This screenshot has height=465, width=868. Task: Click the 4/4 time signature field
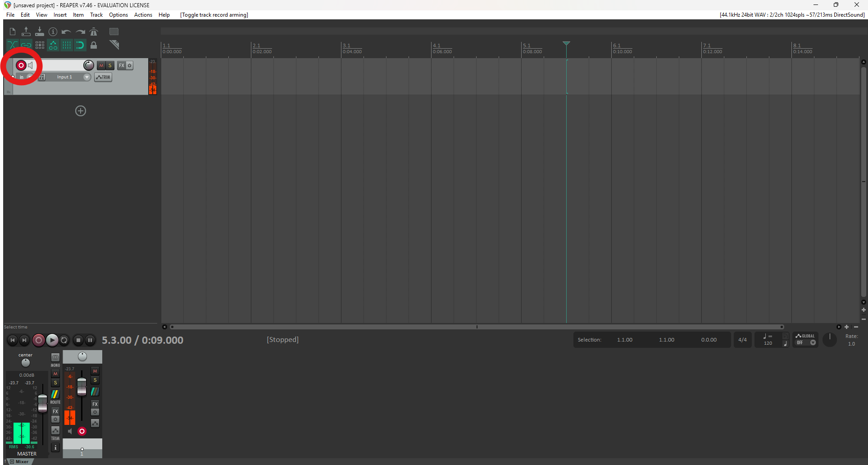[742, 340]
